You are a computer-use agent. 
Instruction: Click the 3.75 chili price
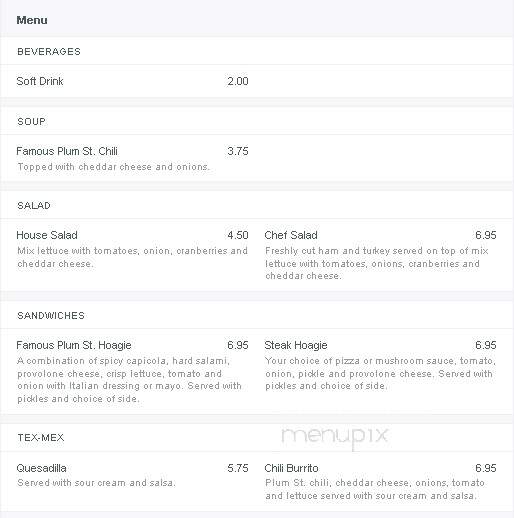238,151
